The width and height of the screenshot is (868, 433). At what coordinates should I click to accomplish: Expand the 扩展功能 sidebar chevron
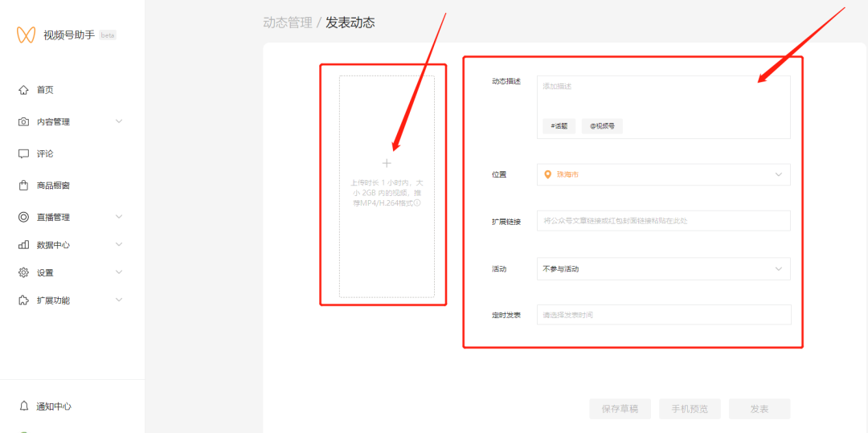tap(119, 300)
